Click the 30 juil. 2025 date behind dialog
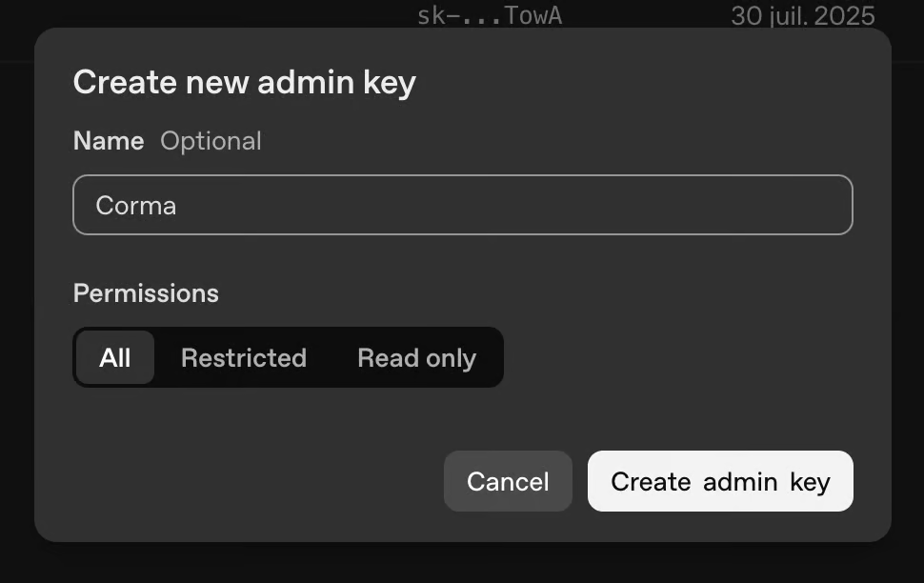 tap(802, 15)
